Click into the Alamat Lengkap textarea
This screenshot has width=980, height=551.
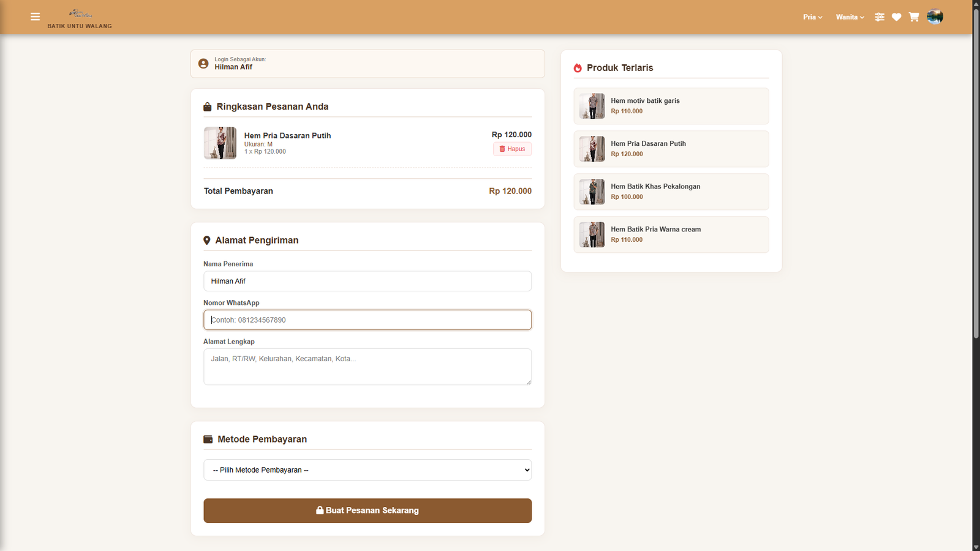(367, 367)
